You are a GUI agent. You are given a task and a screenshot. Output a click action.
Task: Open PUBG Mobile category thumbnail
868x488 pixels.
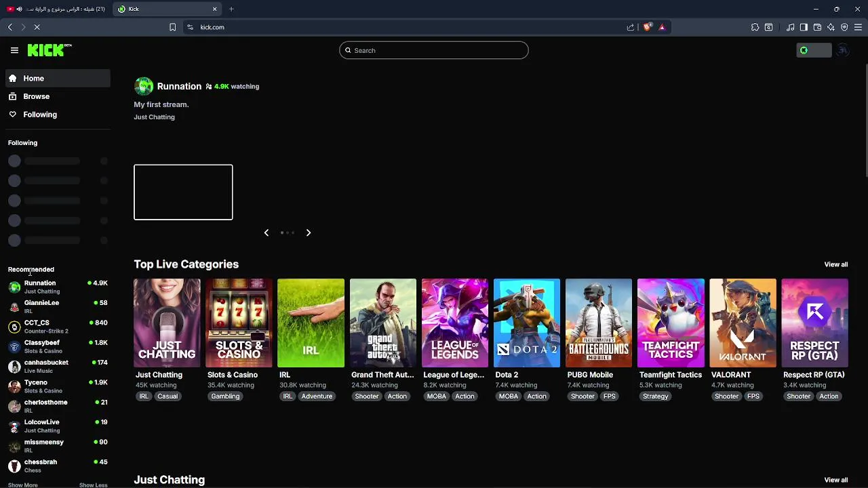click(x=599, y=323)
